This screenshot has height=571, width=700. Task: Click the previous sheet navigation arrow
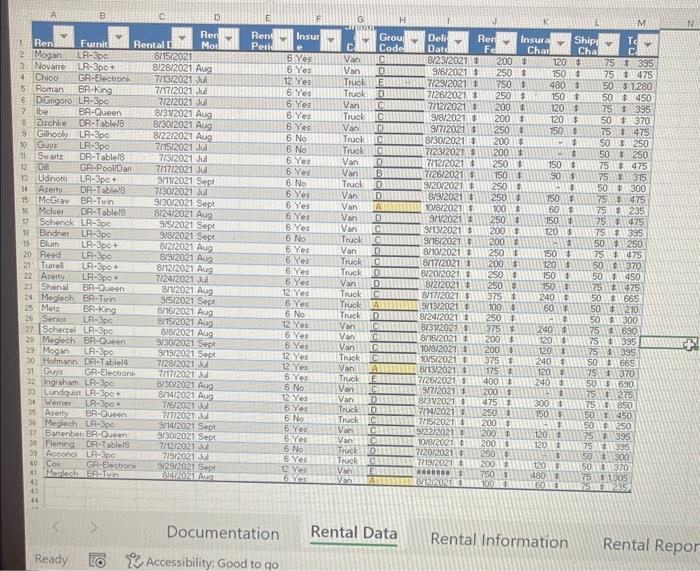56,527
